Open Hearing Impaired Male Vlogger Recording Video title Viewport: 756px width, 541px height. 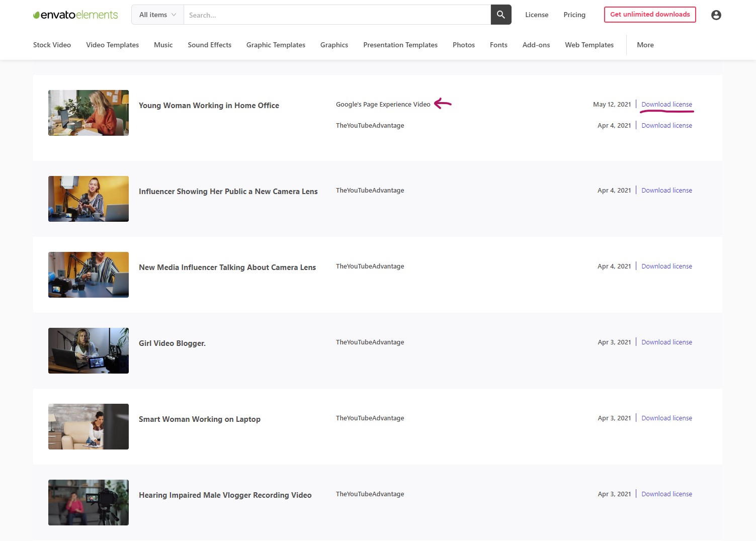coord(225,495)
